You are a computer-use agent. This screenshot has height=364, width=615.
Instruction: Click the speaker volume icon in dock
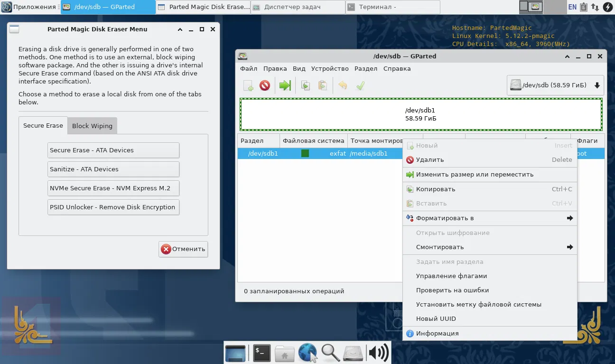(x=378, y=353)
